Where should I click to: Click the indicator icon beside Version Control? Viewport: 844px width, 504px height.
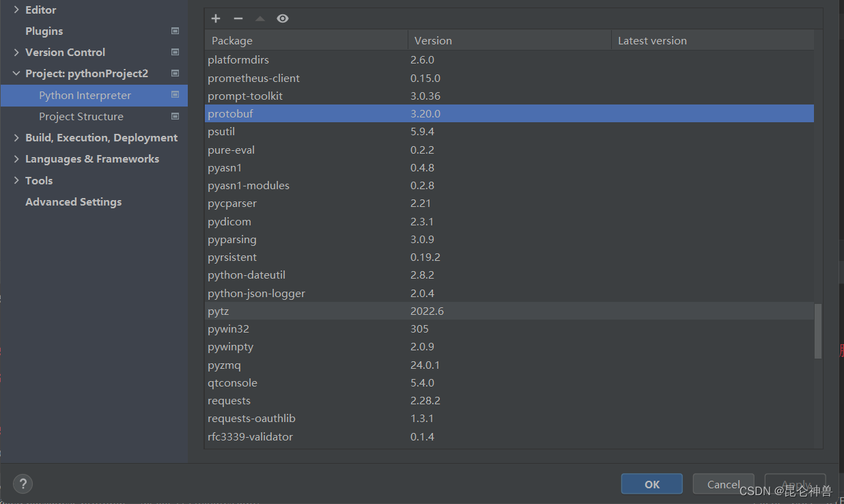[175, 52]
